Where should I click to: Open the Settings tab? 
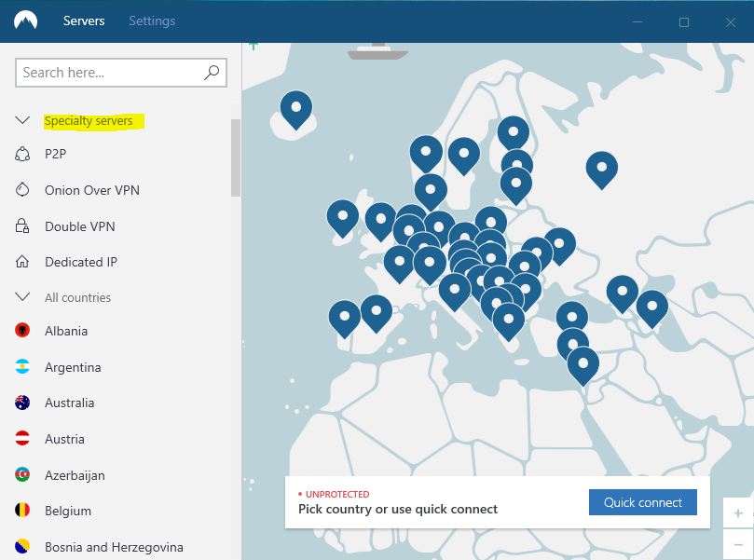152,20
